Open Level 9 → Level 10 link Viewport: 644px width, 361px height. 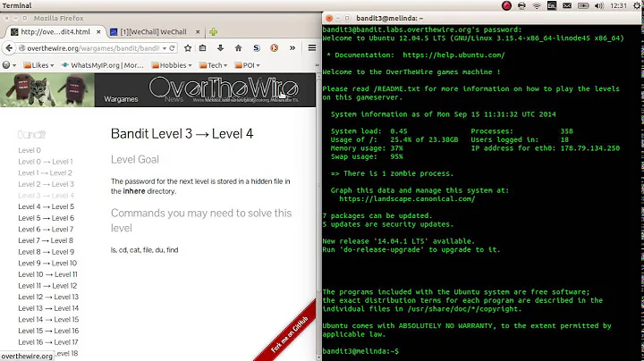(x=47, y=263)
